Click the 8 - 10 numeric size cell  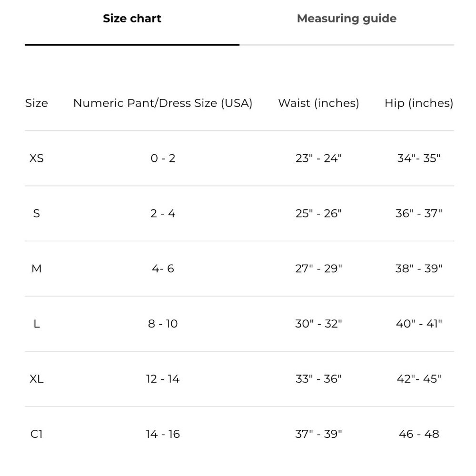(x=163, y=324)
